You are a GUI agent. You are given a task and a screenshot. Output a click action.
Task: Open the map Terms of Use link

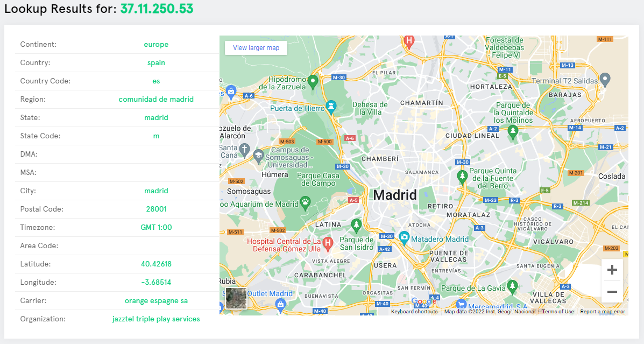(x=558, y=312)
